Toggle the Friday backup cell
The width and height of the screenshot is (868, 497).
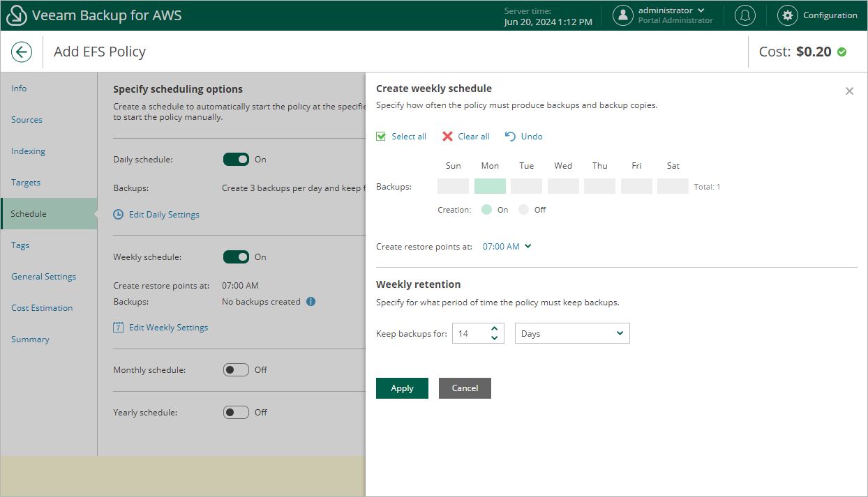click(x=636, y=186)
